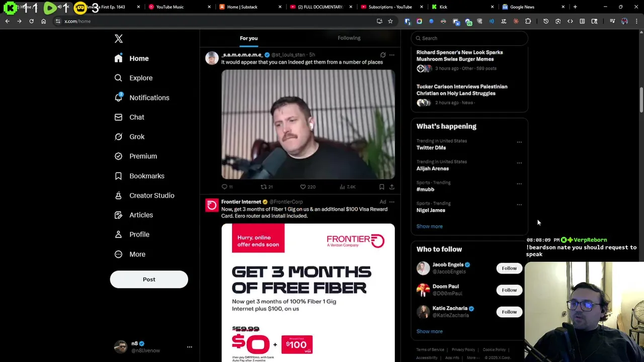Click the n8 account avatar
Screen dimensions: 644x362
pyautogui.click(x=120, y=347)
